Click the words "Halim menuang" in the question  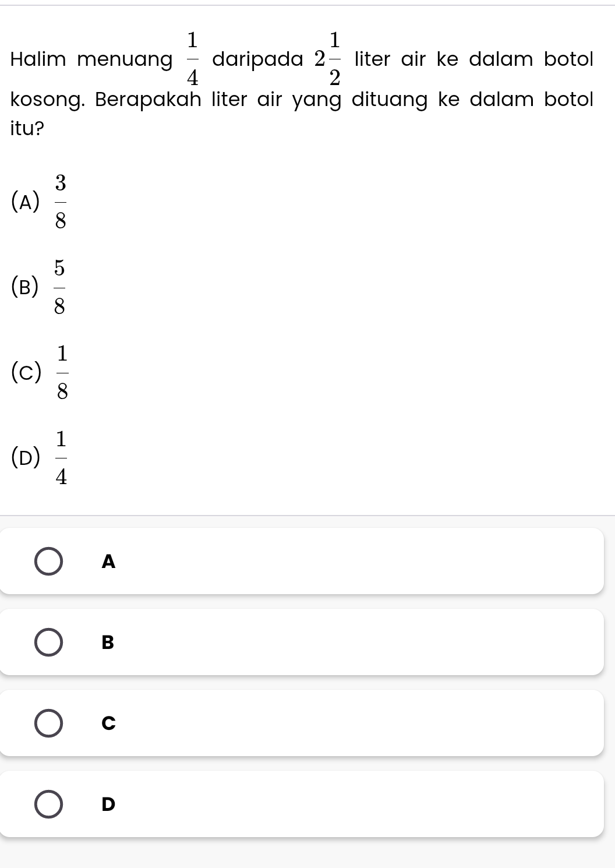tap(91, 59)
